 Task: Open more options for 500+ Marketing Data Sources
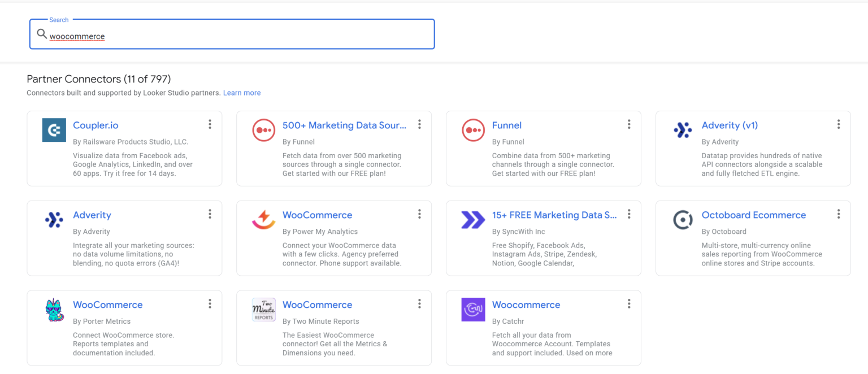pos(419,124)
